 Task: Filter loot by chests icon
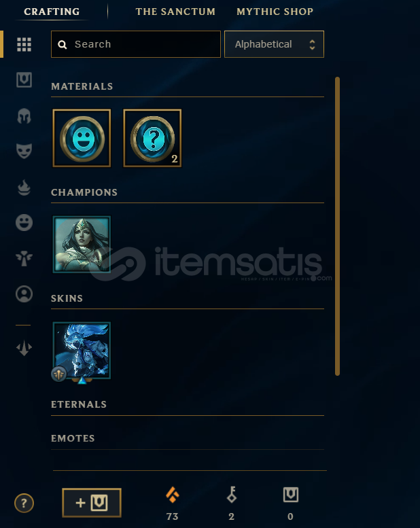(x=24, y=80)
